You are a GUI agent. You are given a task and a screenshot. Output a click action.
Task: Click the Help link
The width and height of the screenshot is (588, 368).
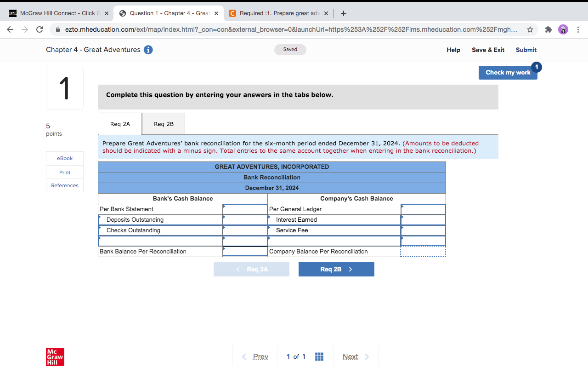pyautogui.click(x=453, y=50)
